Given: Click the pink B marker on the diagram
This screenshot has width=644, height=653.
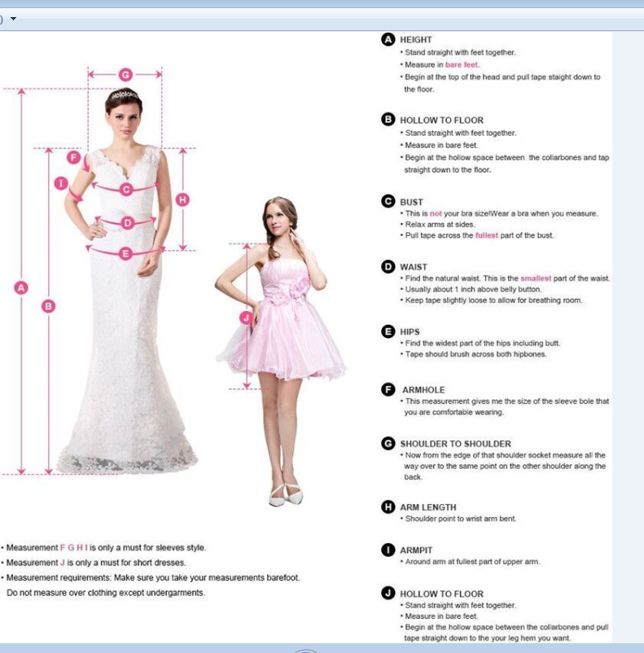Looking at the screenshot, I should pyautogui.click(x=49, y=306).
